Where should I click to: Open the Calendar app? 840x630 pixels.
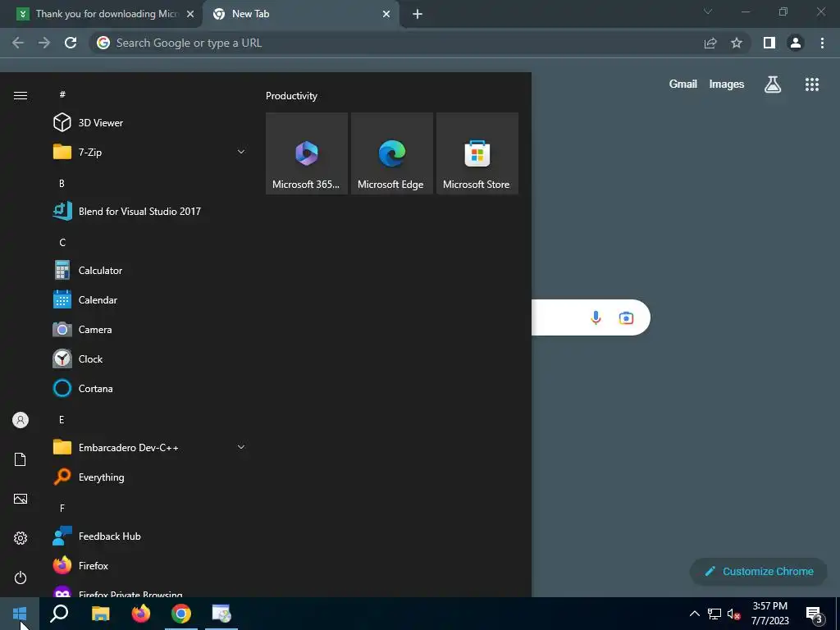click(x=149, y=300)
